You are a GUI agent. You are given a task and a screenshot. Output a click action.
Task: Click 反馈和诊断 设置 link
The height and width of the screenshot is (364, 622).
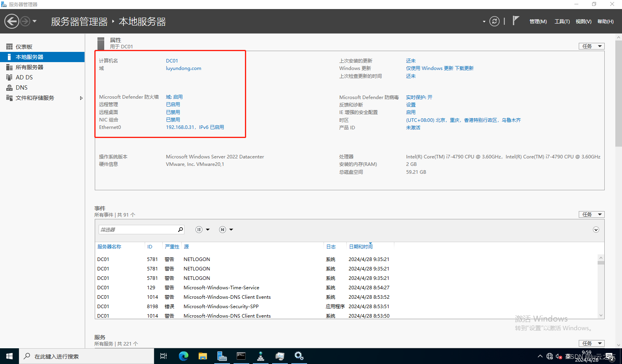coord(411,105)
